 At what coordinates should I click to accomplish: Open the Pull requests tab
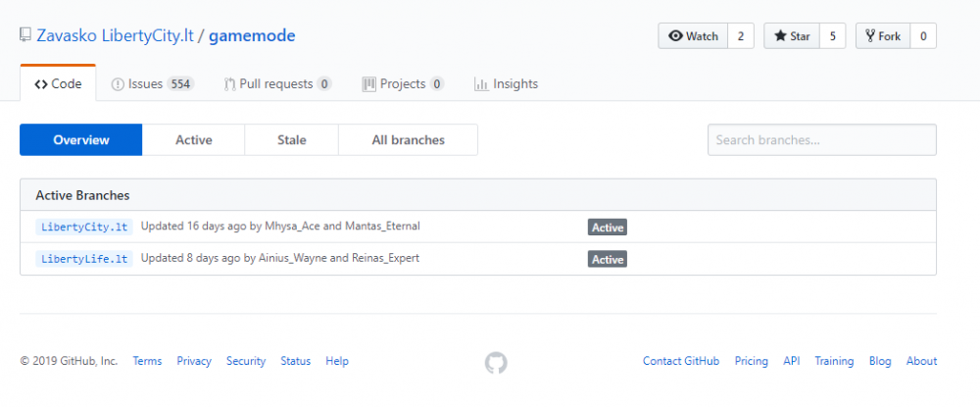(277, 83)
